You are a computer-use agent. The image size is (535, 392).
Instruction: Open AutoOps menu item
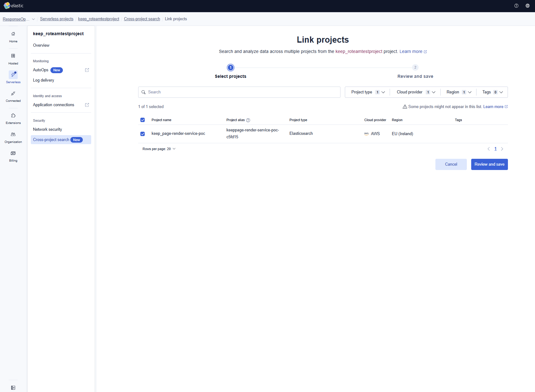(x=41, y=70)
